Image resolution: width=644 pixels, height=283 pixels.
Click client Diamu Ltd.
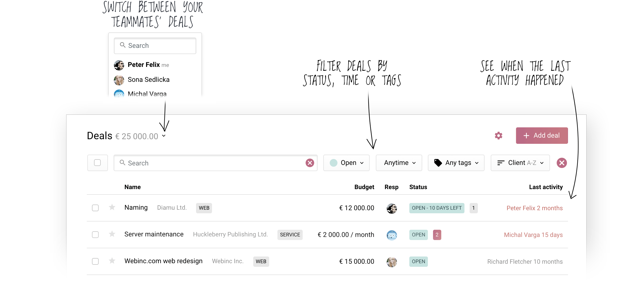click(172, 208)
